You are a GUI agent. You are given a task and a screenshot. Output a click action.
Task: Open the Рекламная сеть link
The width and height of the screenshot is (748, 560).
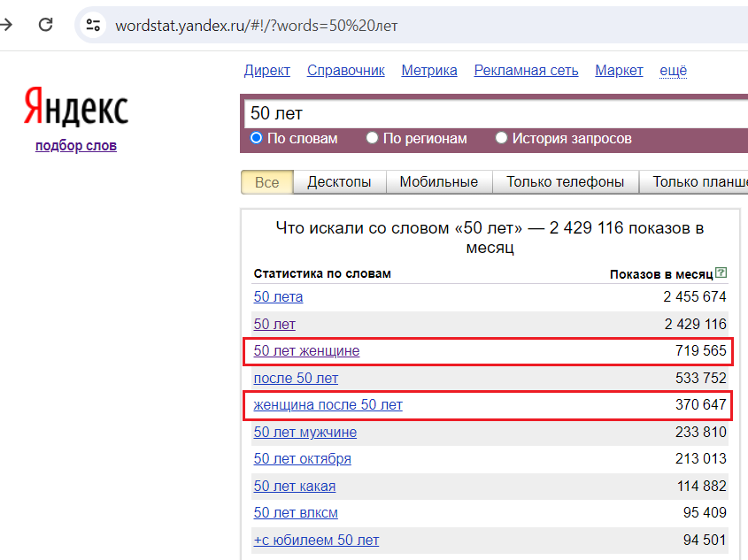coord(526,71)
